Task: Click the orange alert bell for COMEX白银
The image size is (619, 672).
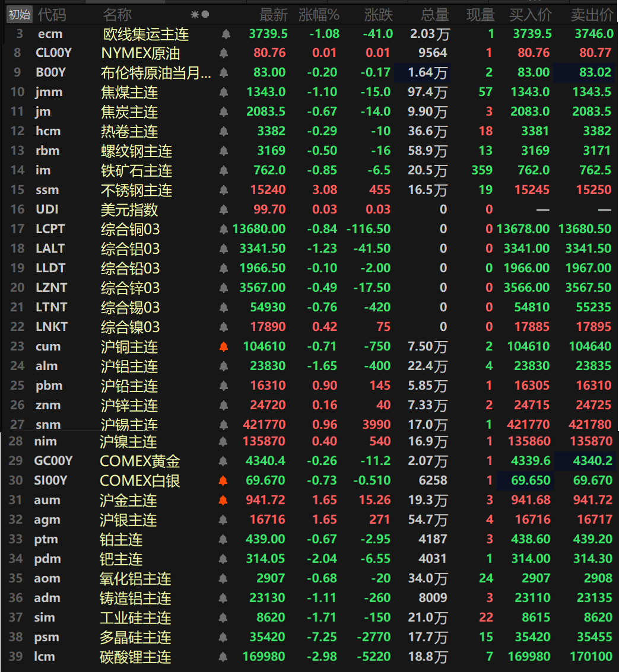Action: [x=223, y=481]
